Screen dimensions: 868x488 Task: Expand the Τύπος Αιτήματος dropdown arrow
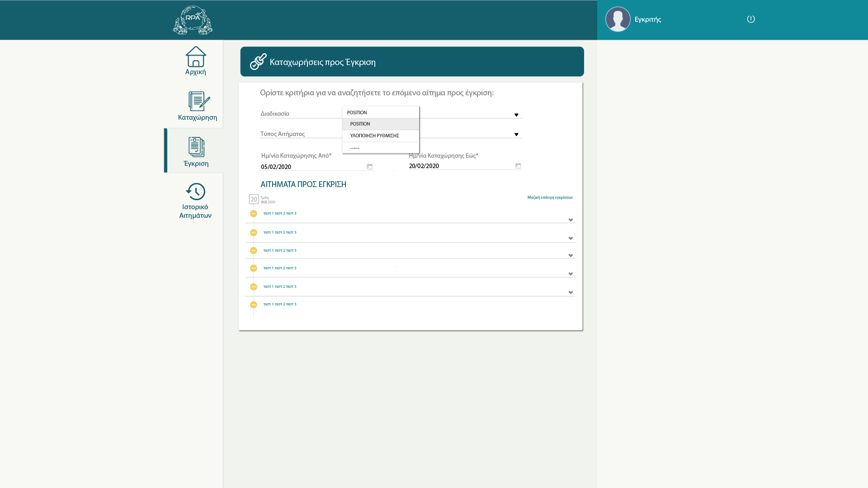point(516,135)
